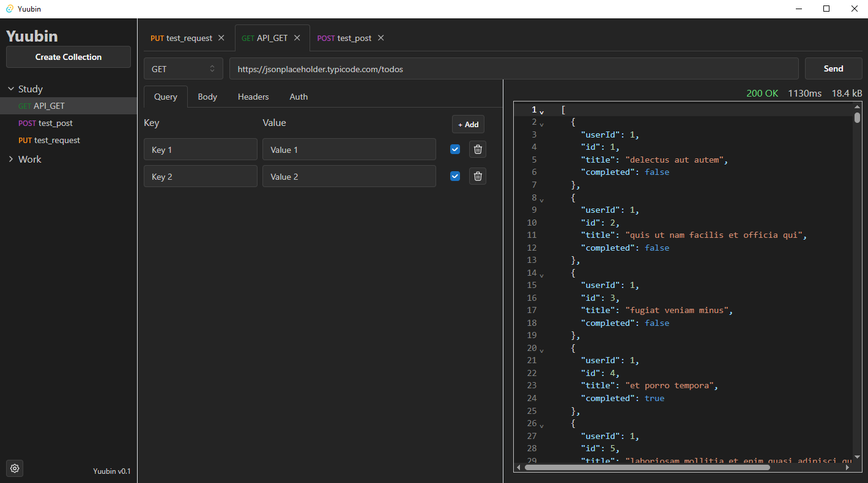
Task: Close the GET API_GET tab
Action: point(297,38)
